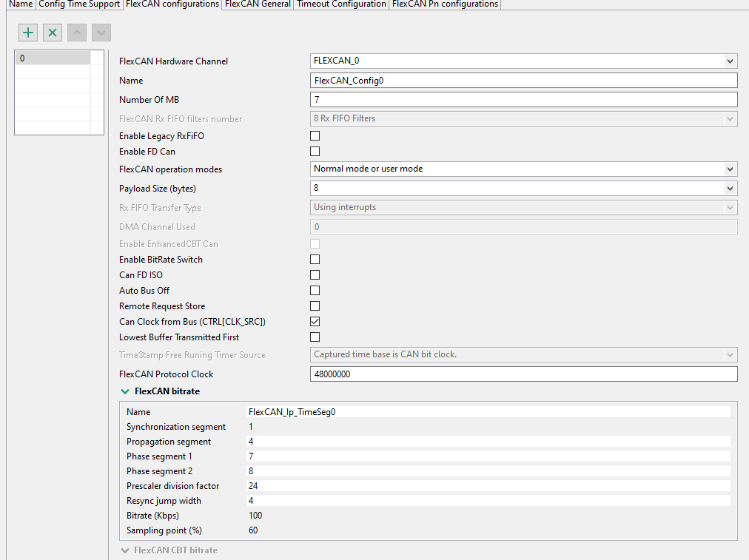
Task: Click the FlexCAN Protocol Clock field
Action: click(x=523, y=374)
